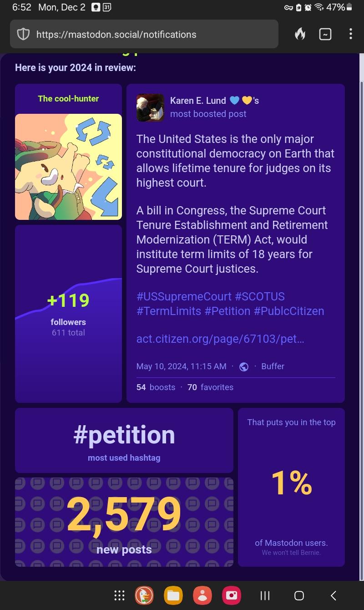Open the #USSupremeCourt hashtag link
Screen dimensions: 364x610
click(184, 297)
